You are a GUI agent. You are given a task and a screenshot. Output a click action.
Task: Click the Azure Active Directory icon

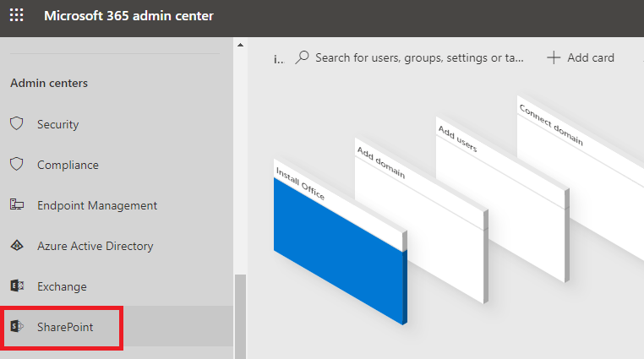tap(16, 246)
